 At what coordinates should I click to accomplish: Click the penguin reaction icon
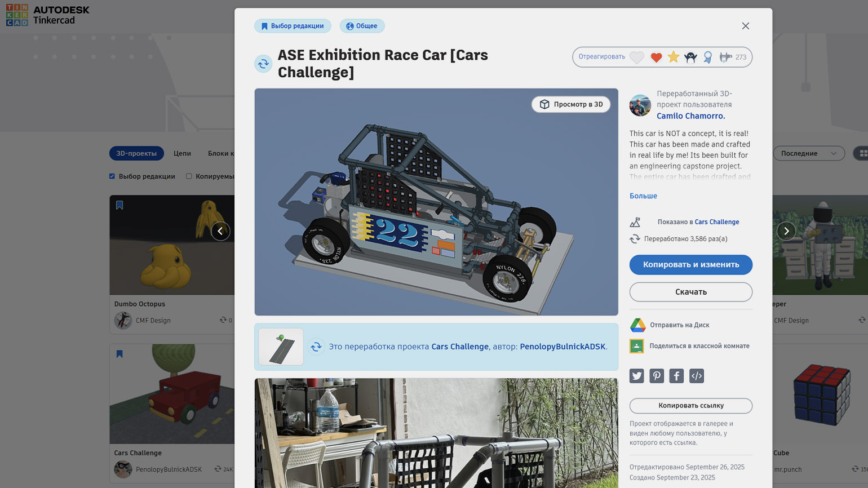[690, 57]
